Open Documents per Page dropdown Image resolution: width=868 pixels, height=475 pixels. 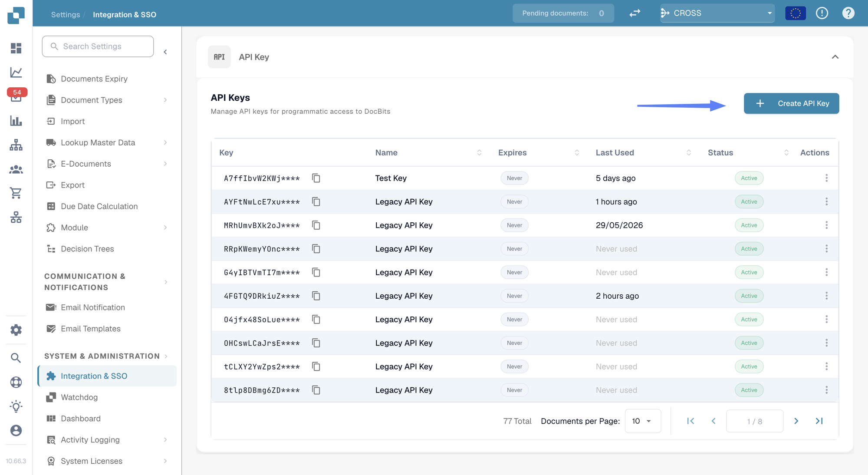[x=643, y=421]
